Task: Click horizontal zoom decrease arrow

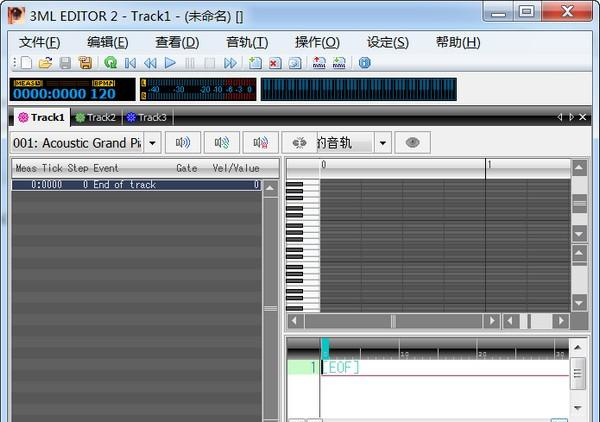Action: 510,321
